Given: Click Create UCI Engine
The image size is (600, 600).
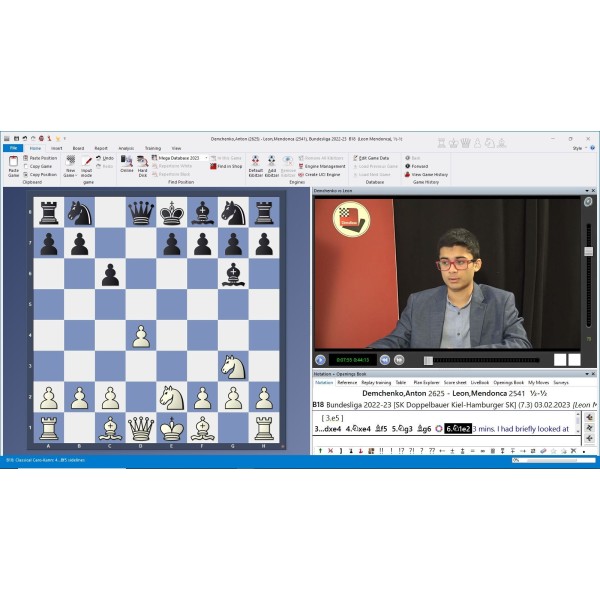Looking at the screenshot, I should pyautogui.click(x=319, y=174).
